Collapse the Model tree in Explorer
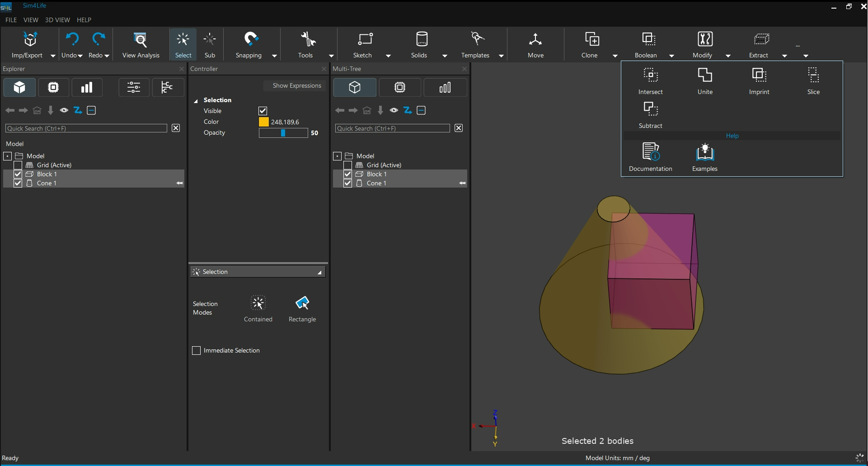This screenshot has width=868, height=466. [x=8, y=156]
